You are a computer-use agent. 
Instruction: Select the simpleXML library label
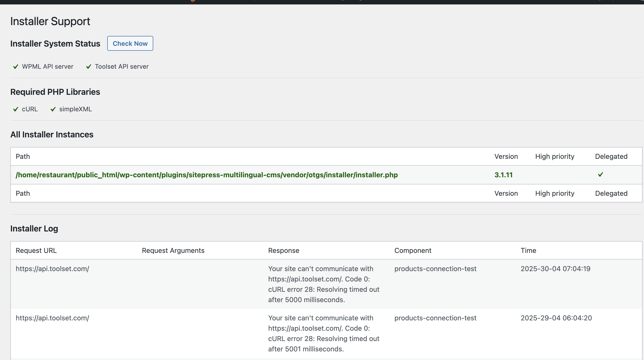(76, 109)
